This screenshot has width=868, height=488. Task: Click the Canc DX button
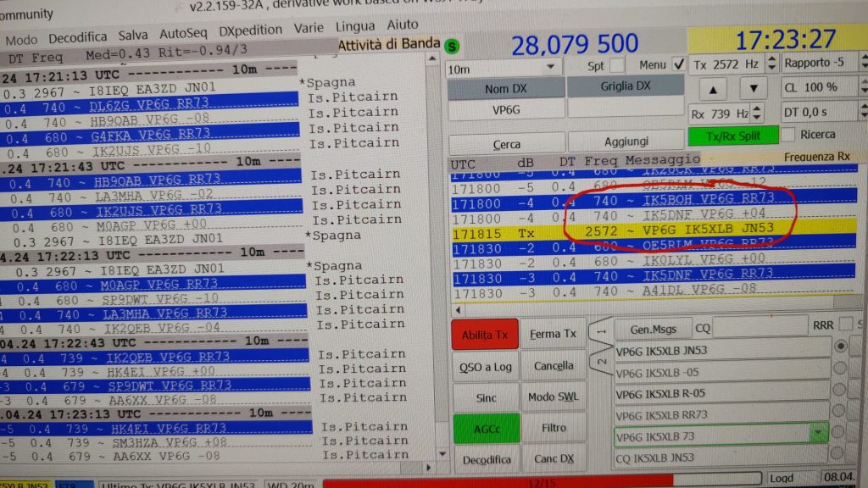pyautogui.click(x=554, y=458)
